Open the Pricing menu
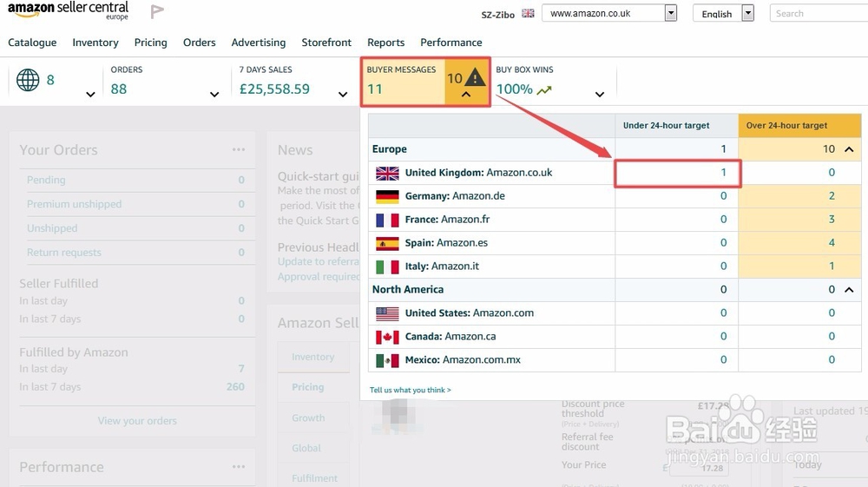 click(x=150, y=43)
